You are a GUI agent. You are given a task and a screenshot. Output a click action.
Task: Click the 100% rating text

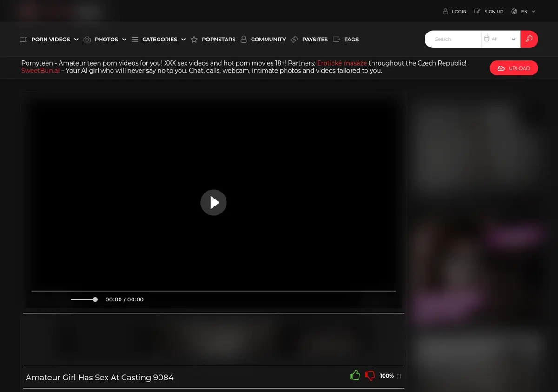point(387,376)
